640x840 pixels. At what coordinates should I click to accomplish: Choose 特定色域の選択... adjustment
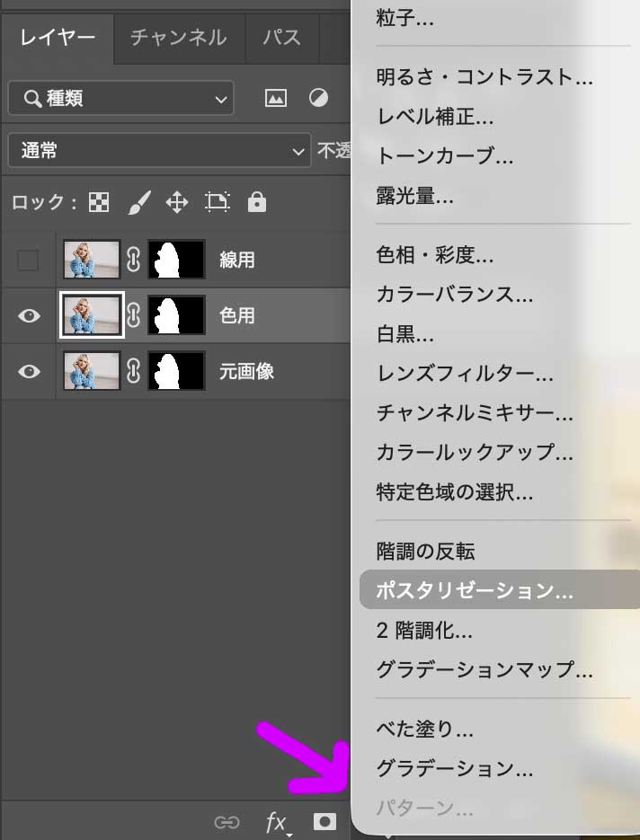click(x=455, y=492)
